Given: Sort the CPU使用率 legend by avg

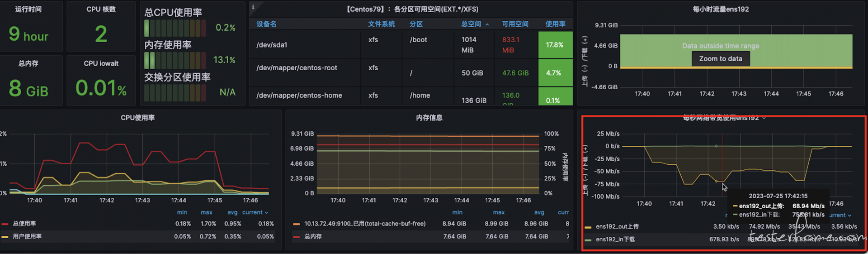Looking at the screenshot, I should point(232,212).
